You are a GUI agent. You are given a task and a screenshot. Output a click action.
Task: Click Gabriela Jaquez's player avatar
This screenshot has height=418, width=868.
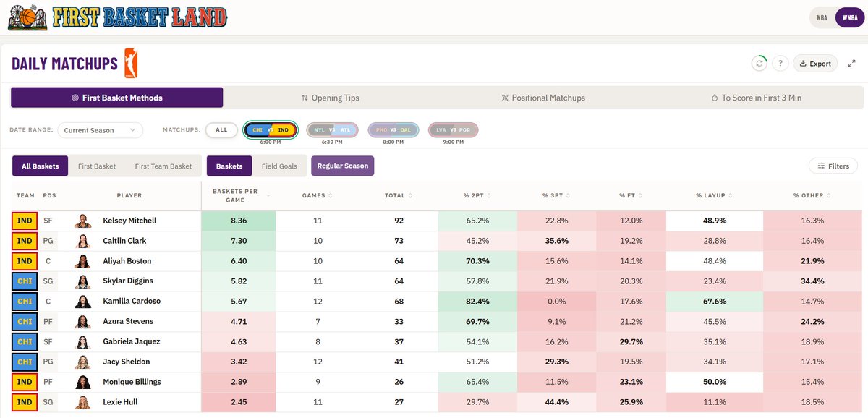pos(83,341)
